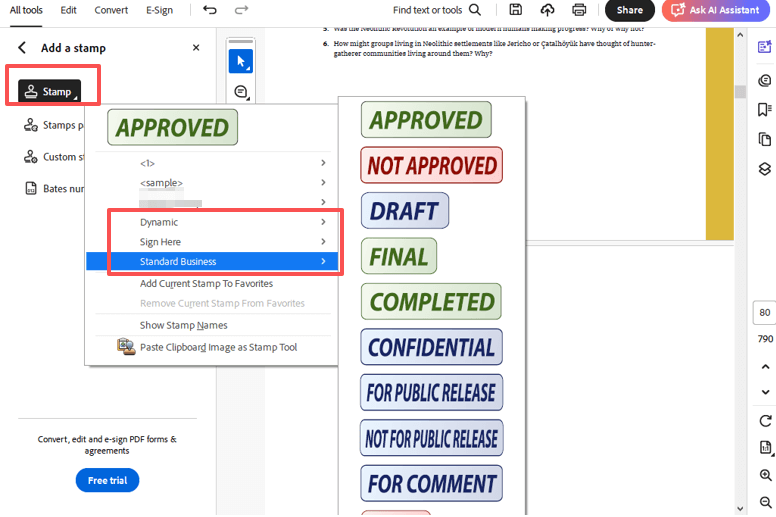Select the NOT FOR PUBLIC RELEASE stamp
The image size is (776, 517).
tap(432, 438)
